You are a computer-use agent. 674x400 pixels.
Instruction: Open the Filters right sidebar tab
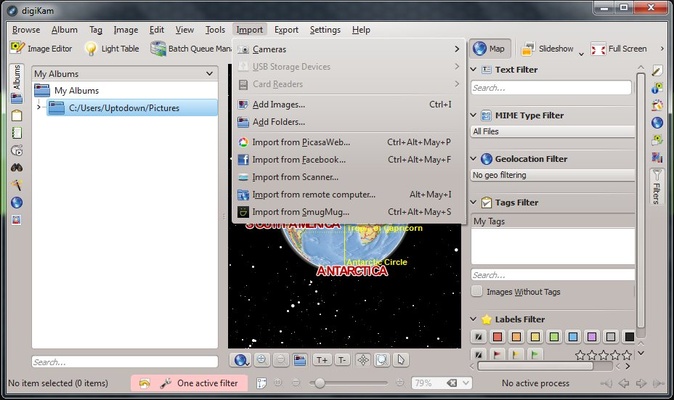pos(656,187)
